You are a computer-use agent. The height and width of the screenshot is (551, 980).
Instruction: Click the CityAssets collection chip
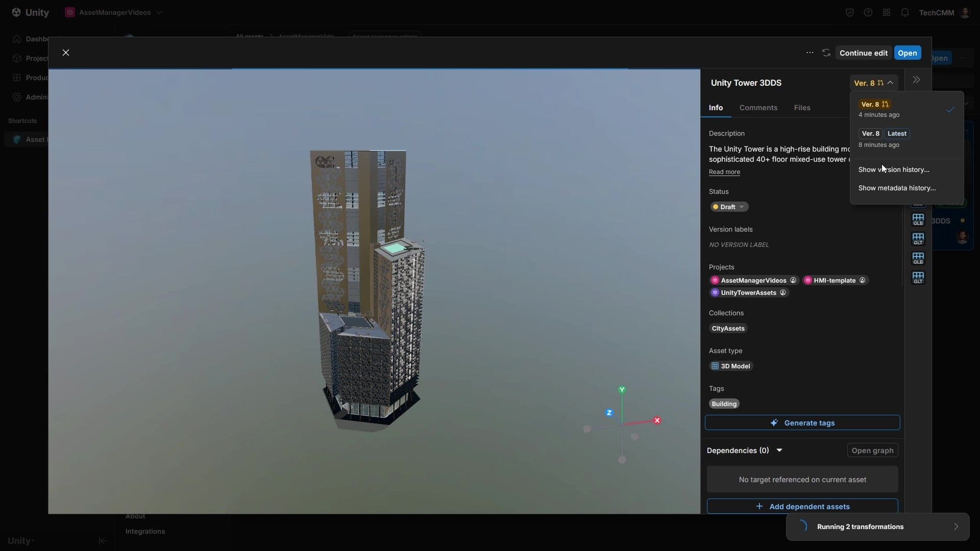(728, 328)
